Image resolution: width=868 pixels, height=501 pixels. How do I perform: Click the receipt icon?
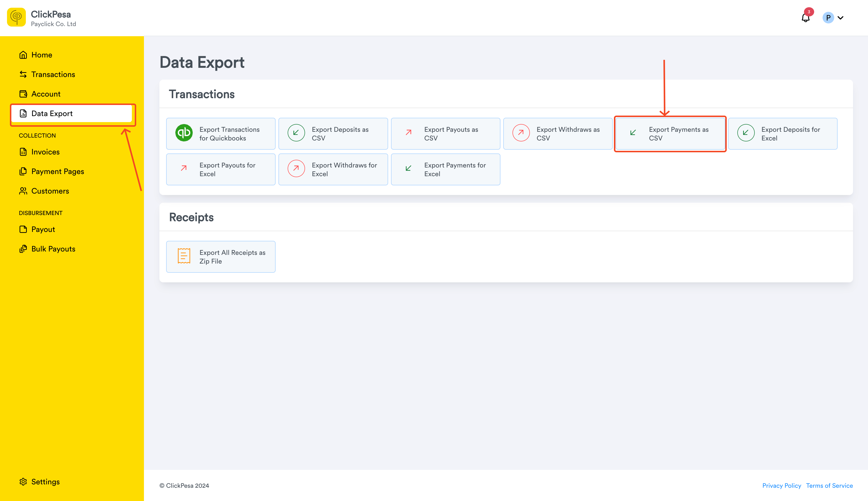pyautogui.click(x=184, y=256)
